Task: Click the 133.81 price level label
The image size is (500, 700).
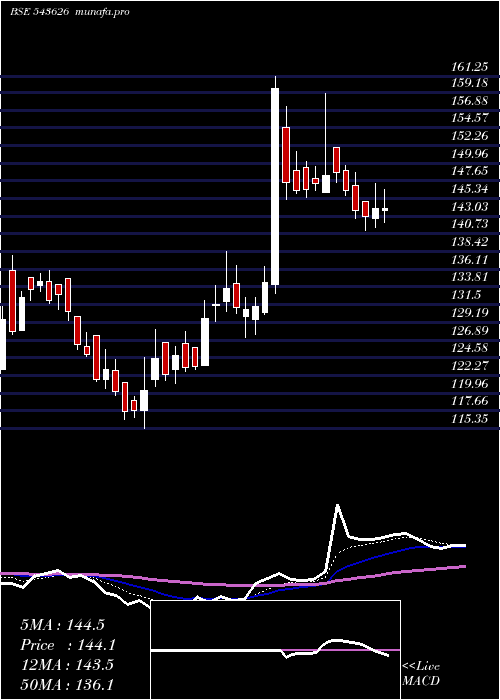Action: pos(470,277)
